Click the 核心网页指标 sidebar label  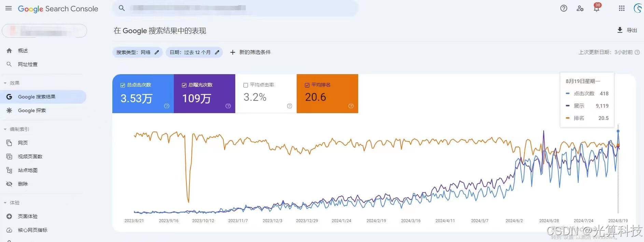pos(33,230)
